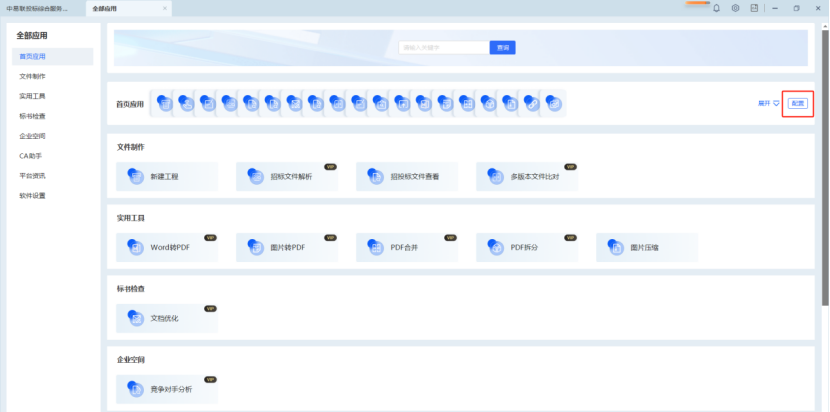Image resolution: width=830 pixels, height=412 pixels.
Task: Open 多版本文件比对 tool
Action: [x=526, y=177]
